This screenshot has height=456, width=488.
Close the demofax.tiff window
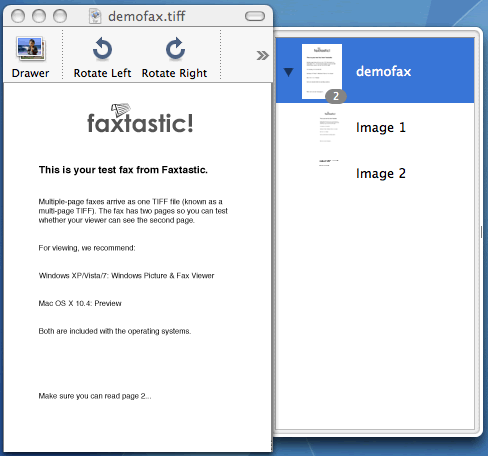(x=18, y=16)
